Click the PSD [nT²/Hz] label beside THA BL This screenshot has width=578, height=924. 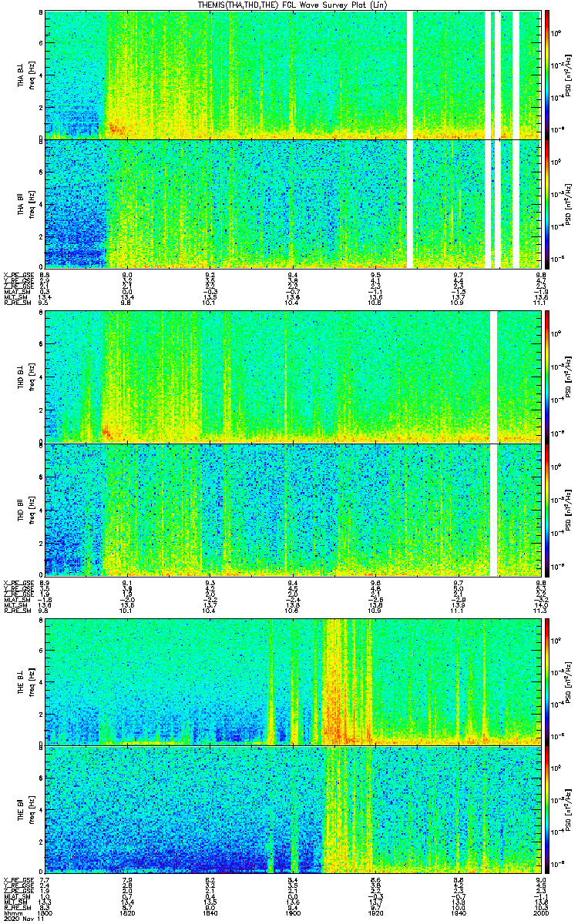point(569,75)
